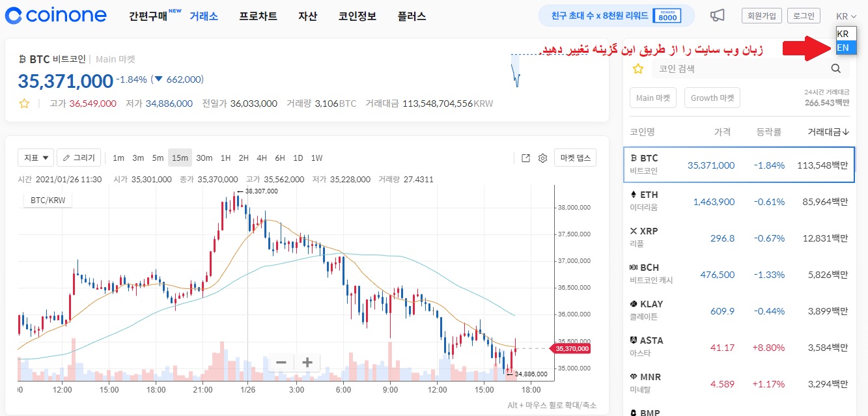Open the 지표 indicators dropdown

[36, 158]
